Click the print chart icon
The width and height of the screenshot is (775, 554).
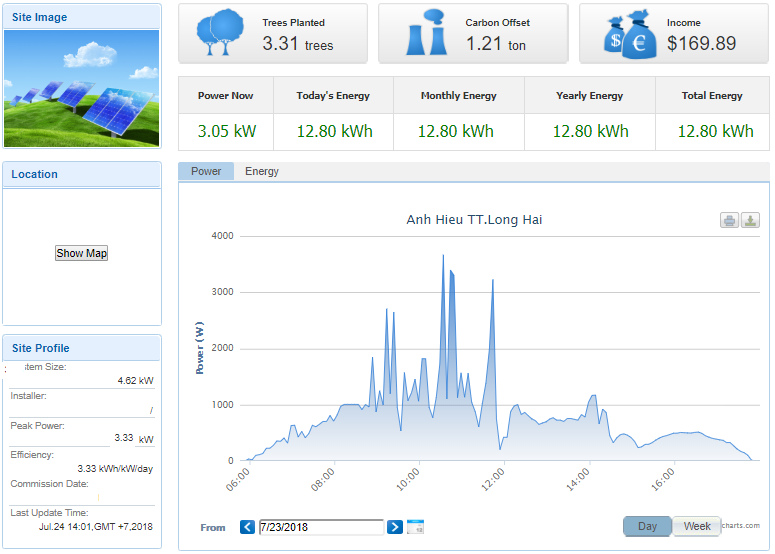tap(730, 220)
